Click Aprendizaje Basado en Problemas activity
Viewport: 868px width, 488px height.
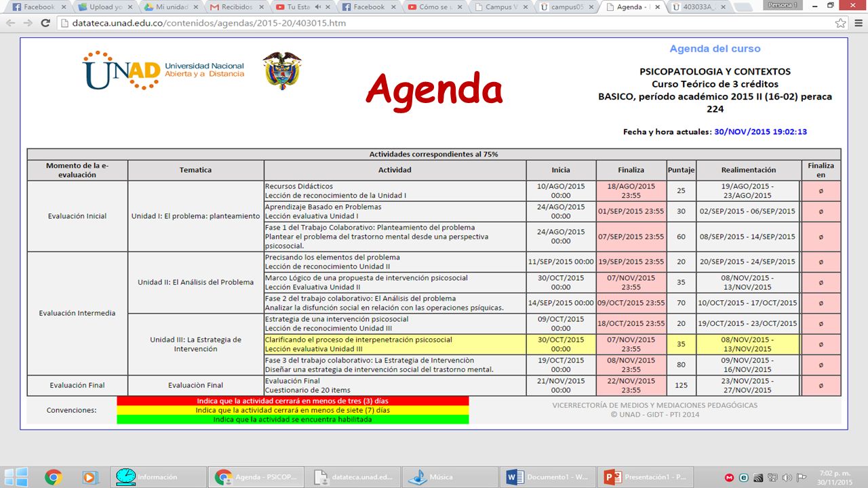[x=395, y=211]
